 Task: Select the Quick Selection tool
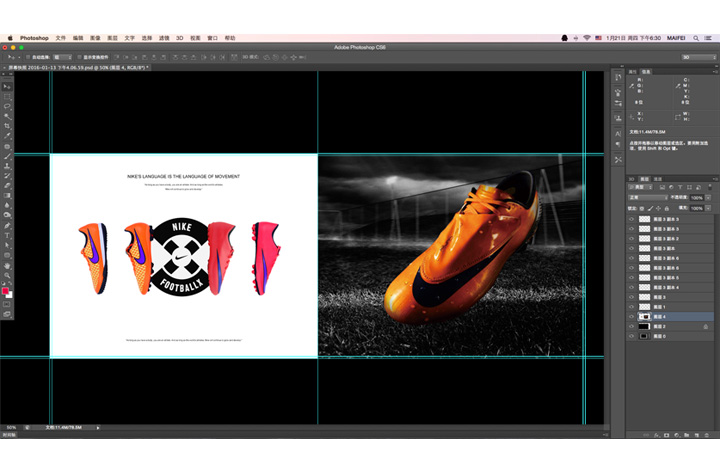(7, 116)
